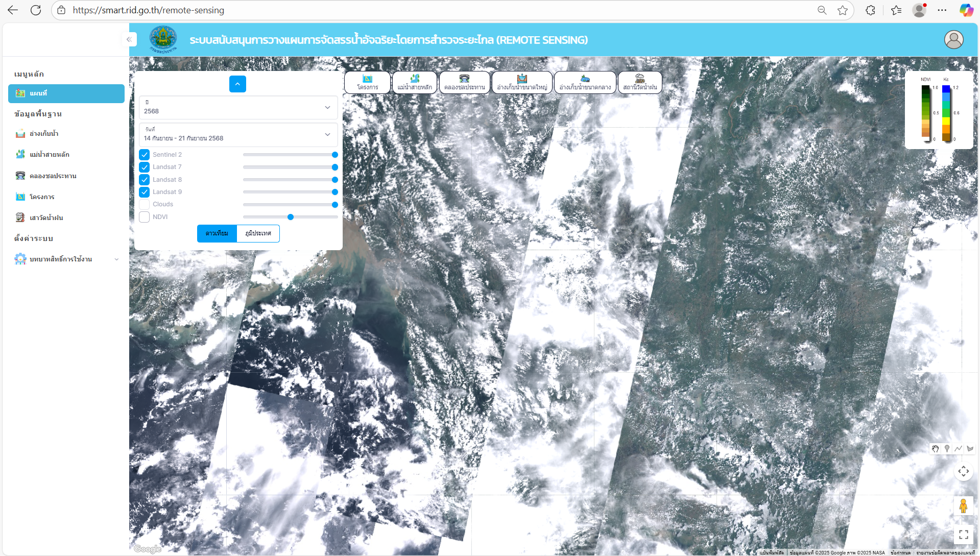Collapse the layer panel with up-arrow button
The width and height of the screenshot is (980, 556).
click(237, 84)
